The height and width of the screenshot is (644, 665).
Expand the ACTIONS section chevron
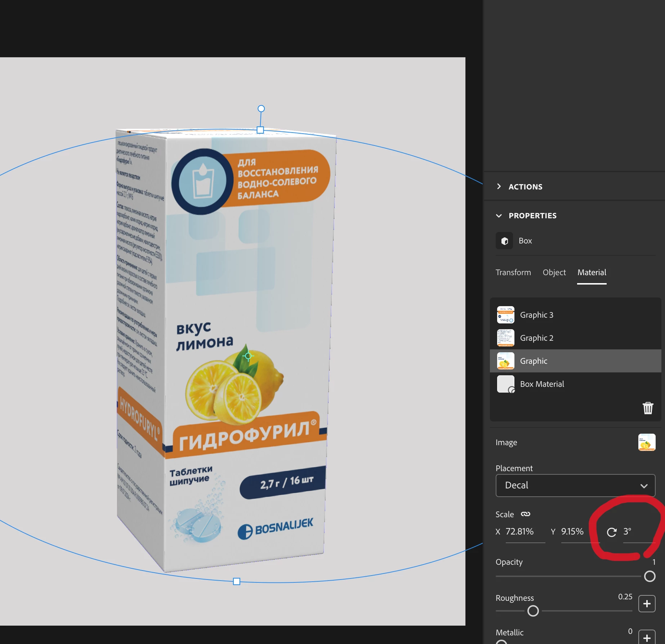click(499, 186)
